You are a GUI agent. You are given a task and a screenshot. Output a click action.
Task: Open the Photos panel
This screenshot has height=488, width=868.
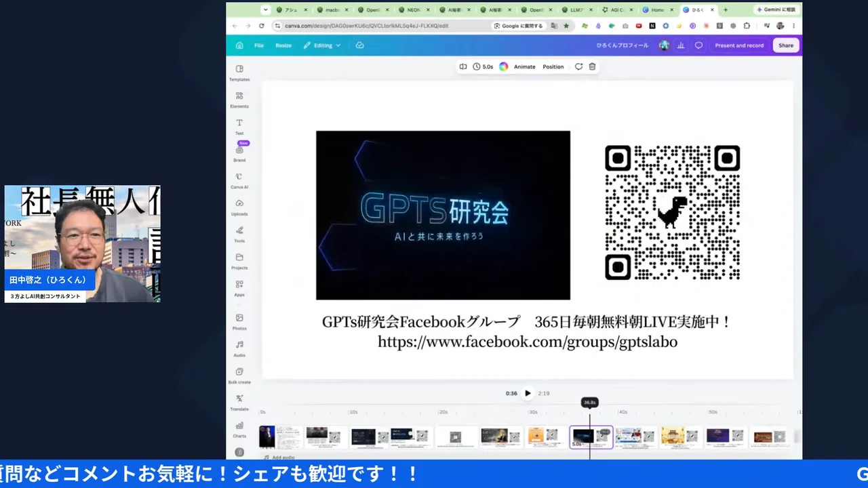[x=239, y=321]
